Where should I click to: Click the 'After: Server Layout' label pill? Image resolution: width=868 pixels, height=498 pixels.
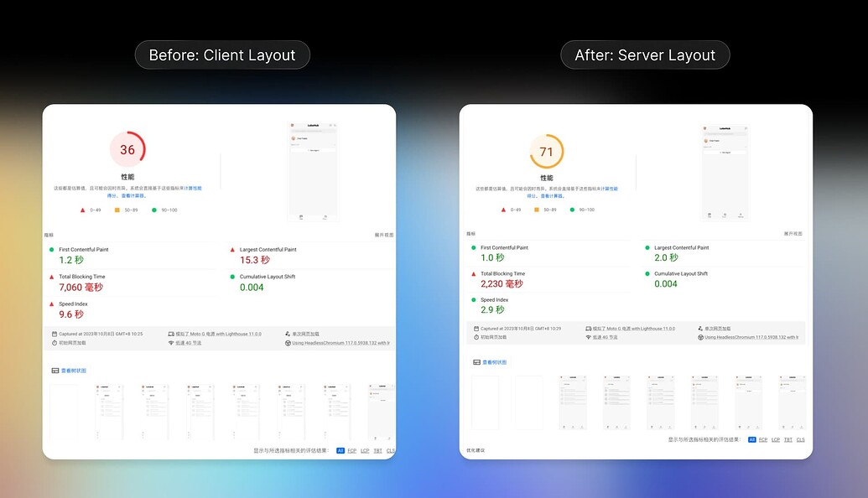645,54
